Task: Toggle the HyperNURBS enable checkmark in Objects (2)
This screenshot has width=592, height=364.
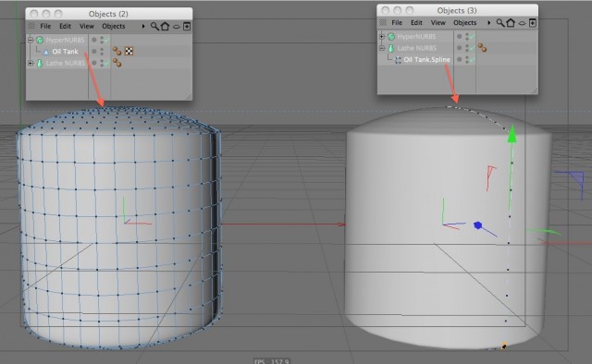Action: click(x=106, y=40)
